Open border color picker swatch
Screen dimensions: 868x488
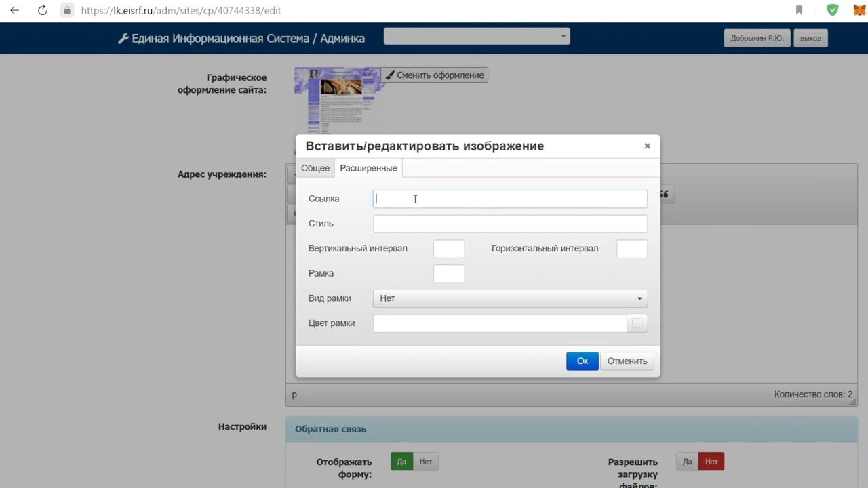[x=637, y=323]
